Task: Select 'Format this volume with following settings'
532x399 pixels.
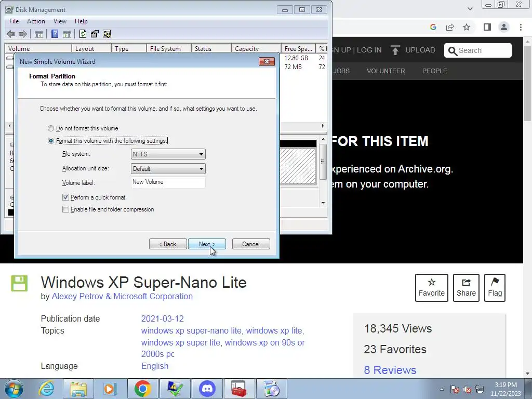Action: click(51, 141)
